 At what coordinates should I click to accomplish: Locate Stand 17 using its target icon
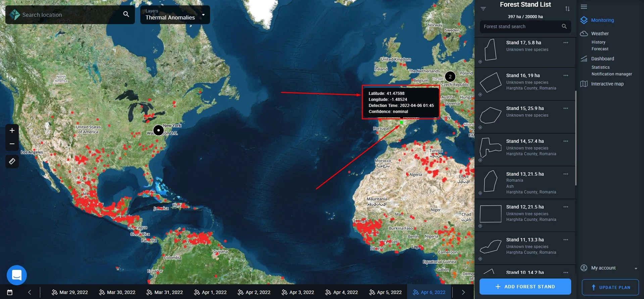click(x=480, y=62)
